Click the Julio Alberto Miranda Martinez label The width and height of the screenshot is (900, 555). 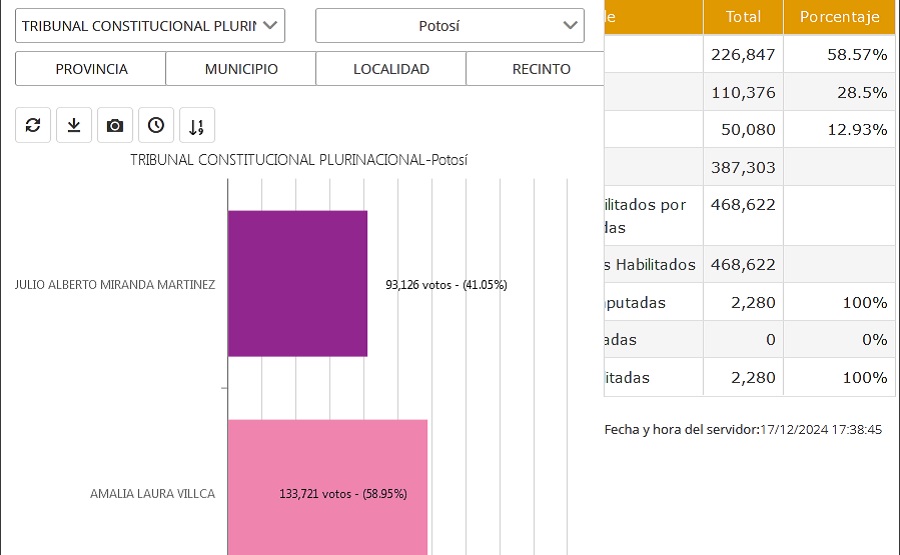tap(115, 285)
